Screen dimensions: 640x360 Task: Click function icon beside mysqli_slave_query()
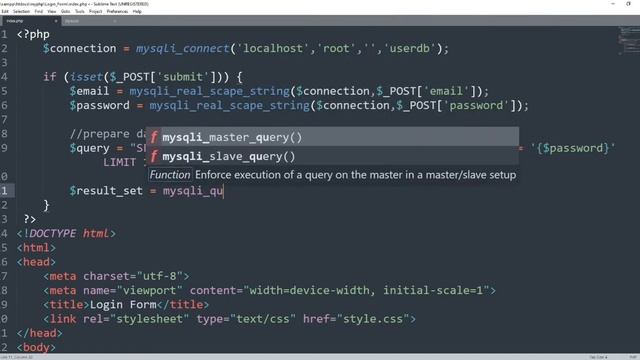pyautogui.click(x=154, y=156)
